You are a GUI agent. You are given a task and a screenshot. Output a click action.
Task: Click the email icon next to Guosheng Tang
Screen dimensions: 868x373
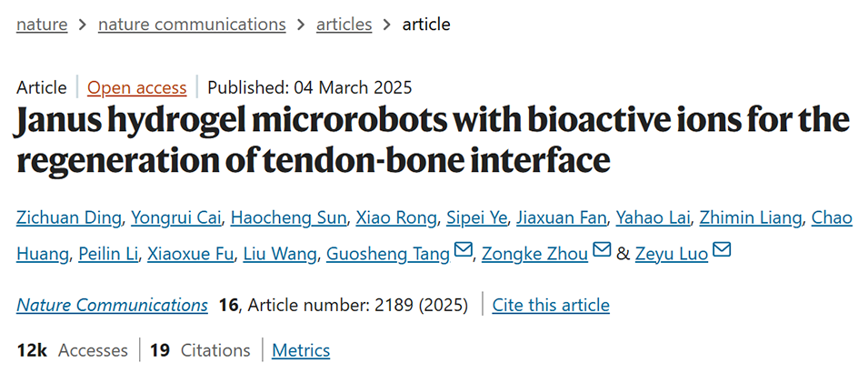463,251
